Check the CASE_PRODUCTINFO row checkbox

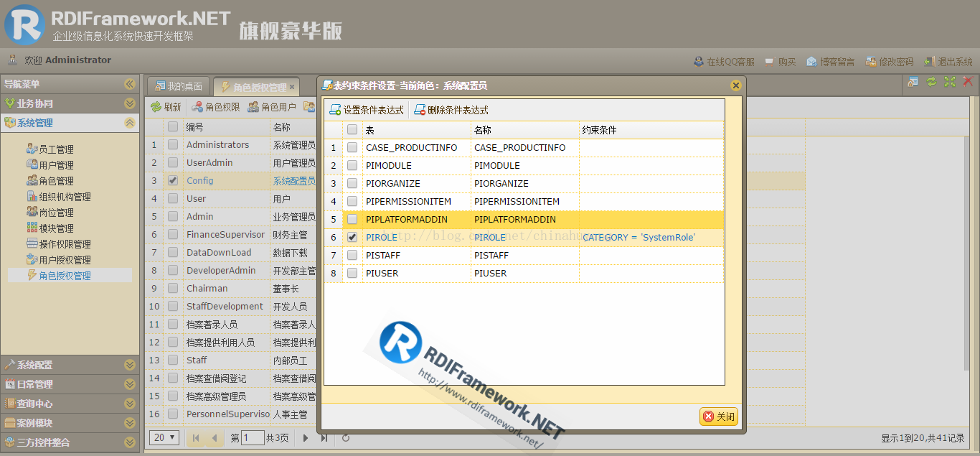pyautogui.click(x=352, y=147)
